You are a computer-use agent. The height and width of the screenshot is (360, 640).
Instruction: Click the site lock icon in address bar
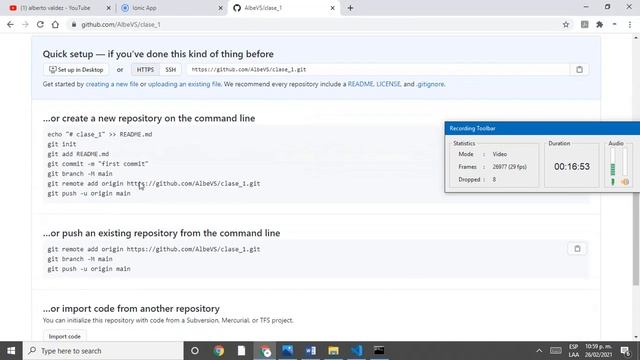(x=73, y=24)
